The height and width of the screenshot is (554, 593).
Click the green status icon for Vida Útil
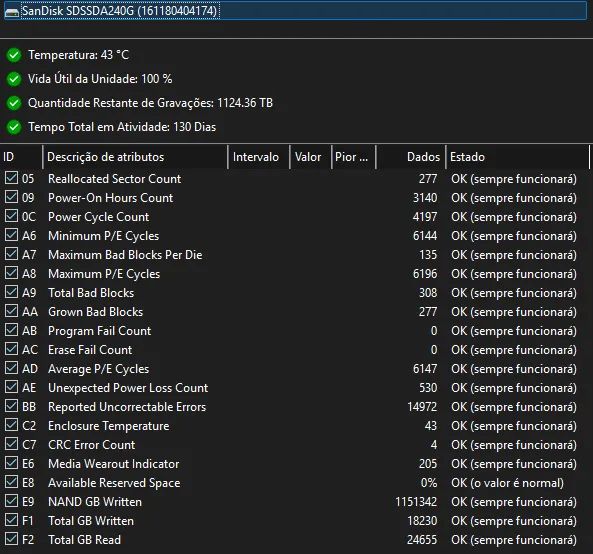tap(14, 79)
